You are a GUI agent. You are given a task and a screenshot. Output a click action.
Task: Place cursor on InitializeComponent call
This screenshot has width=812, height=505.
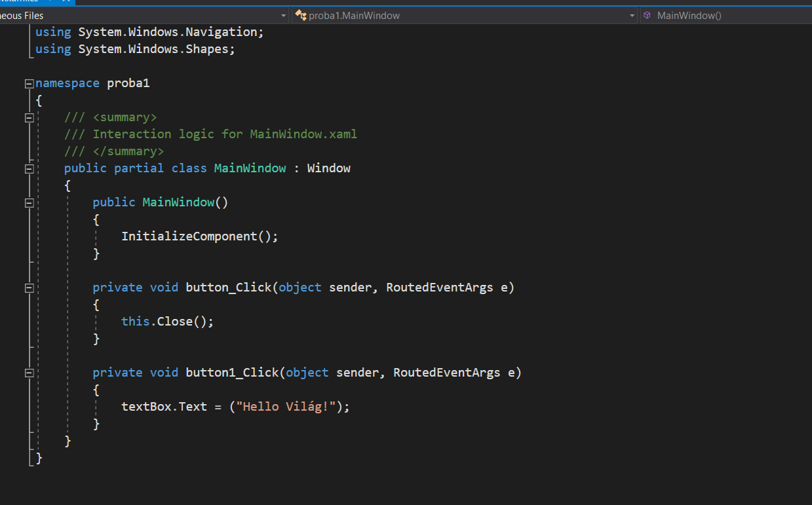[x=189, y=236]
